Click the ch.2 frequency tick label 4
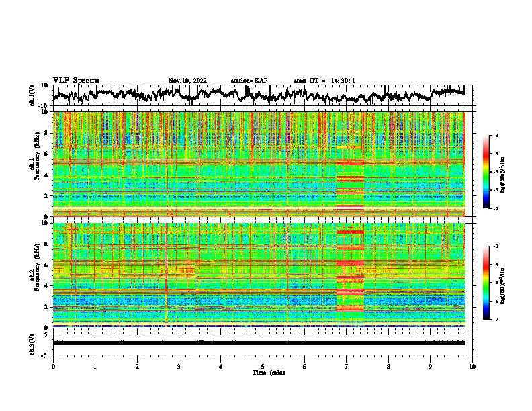 [x=47, y=286]
